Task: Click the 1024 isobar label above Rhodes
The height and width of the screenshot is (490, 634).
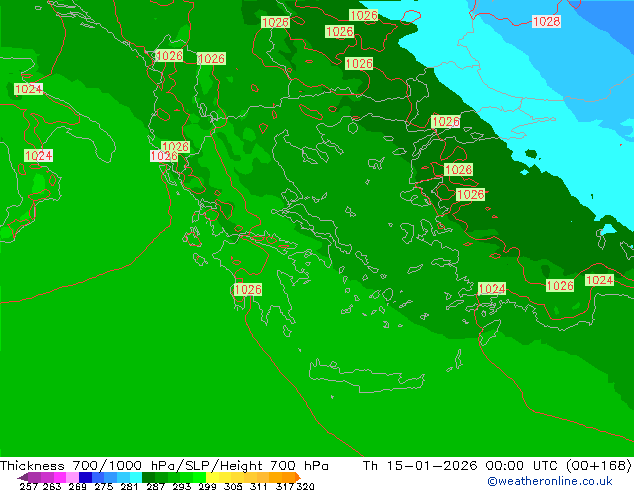Action: [x=492, y=289]
